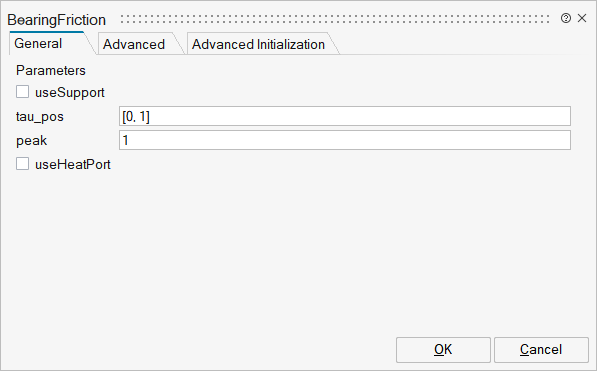The width and height of the screenshot is (597, 371).
Task: Focus the peak value input field
Action: pyautogui.click(x=345, y=140)
